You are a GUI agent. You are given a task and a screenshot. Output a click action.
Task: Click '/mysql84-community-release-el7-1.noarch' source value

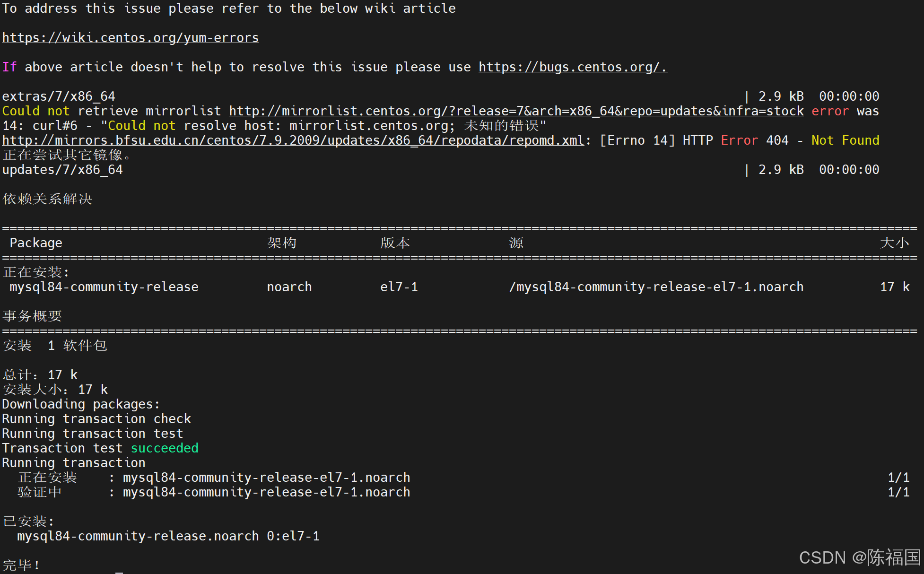coord(656,287)
